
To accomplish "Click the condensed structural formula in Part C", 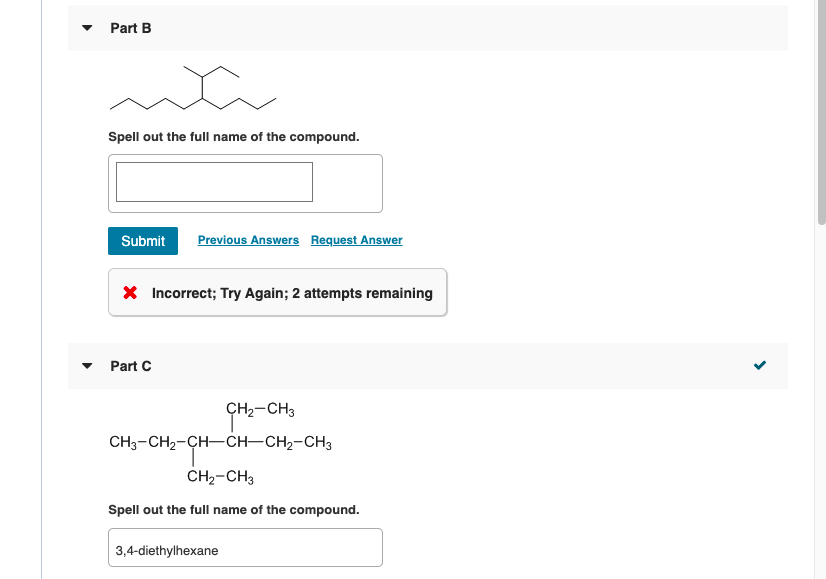I will pyautogui.click(x=220, y=442).
